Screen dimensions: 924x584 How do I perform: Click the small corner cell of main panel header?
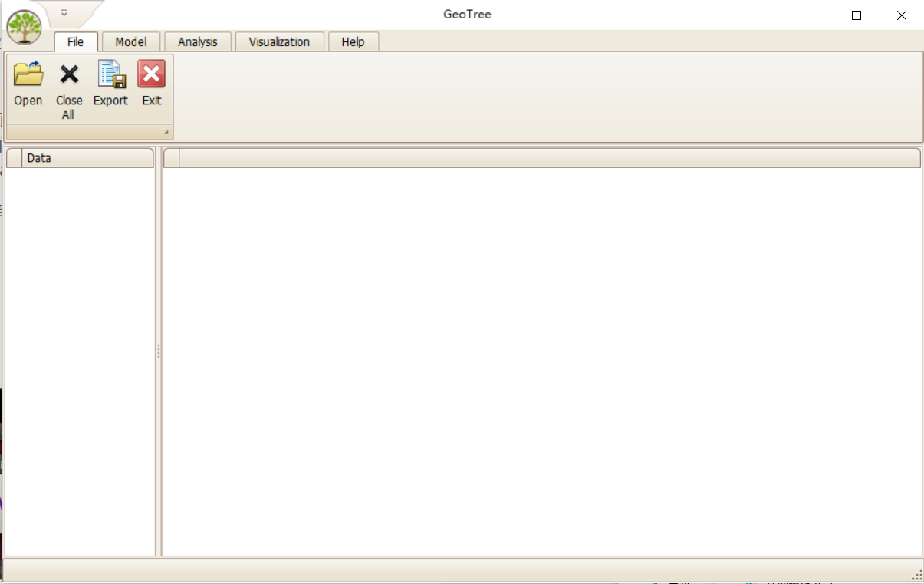tap(172, 158)
